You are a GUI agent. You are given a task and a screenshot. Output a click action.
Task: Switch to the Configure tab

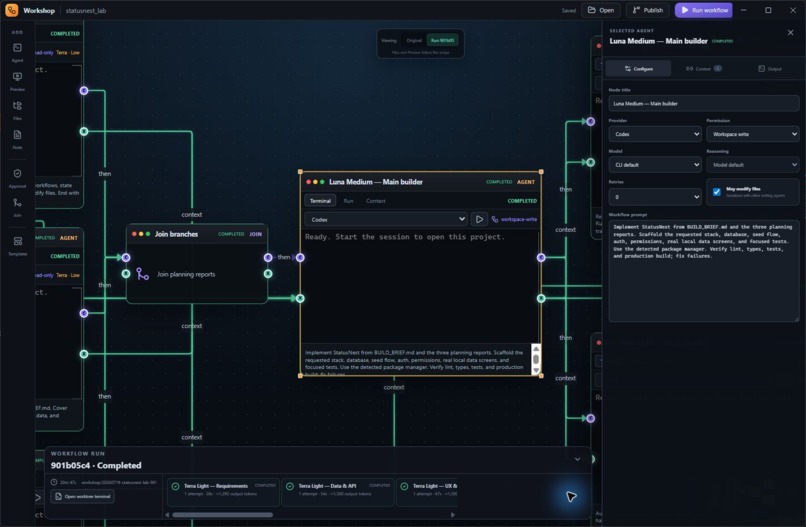(x=638, y=68)
